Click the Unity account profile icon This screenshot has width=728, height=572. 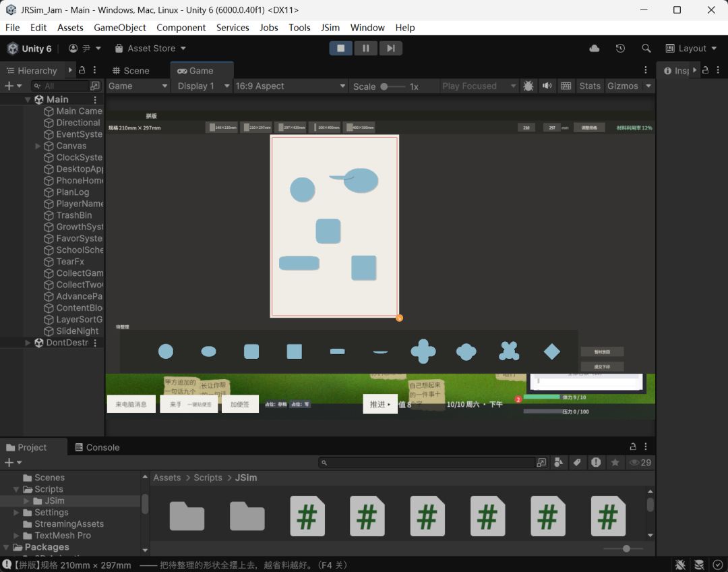[73, 49]
